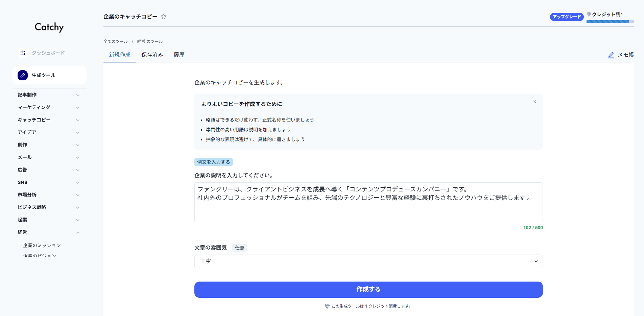Click the diamond icon in the credit notice
644x316 pixels.
click(x=327, y=306)
